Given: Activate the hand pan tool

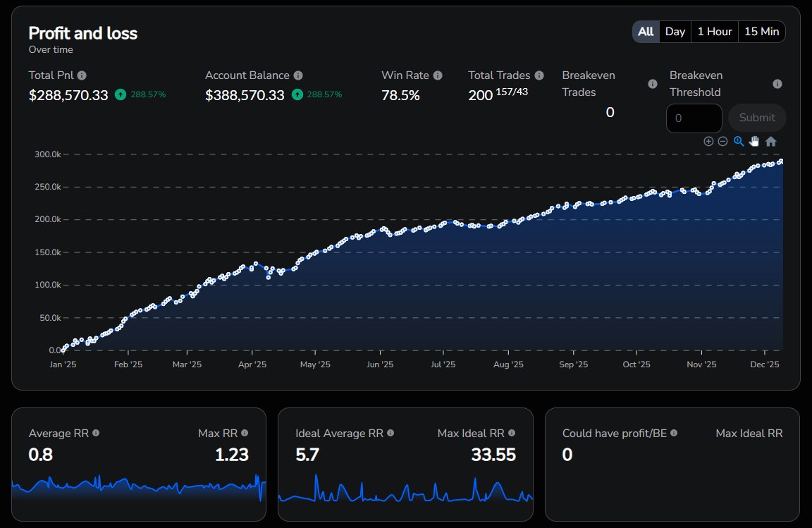Looking at the screenshot, I should 754,142.
